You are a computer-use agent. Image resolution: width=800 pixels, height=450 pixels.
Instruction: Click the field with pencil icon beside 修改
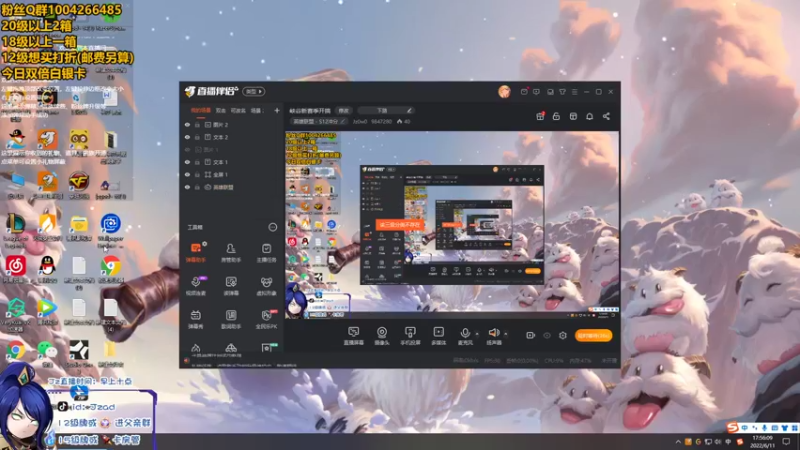pos(386,111)
